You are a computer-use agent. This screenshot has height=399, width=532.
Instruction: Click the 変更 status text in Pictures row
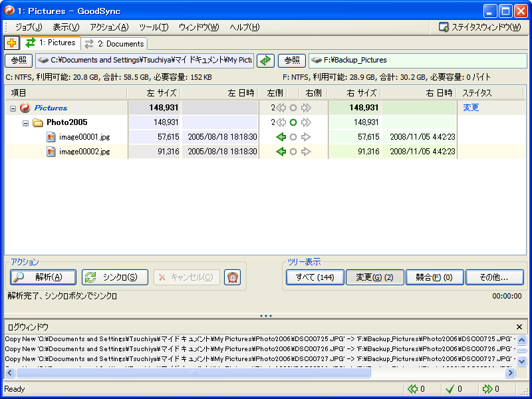click(x=471, y=108)
